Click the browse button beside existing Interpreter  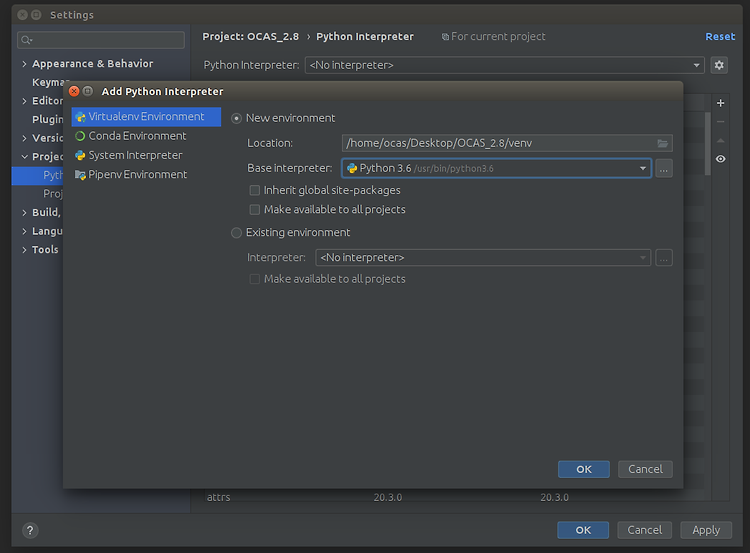[x=664, y=257]
